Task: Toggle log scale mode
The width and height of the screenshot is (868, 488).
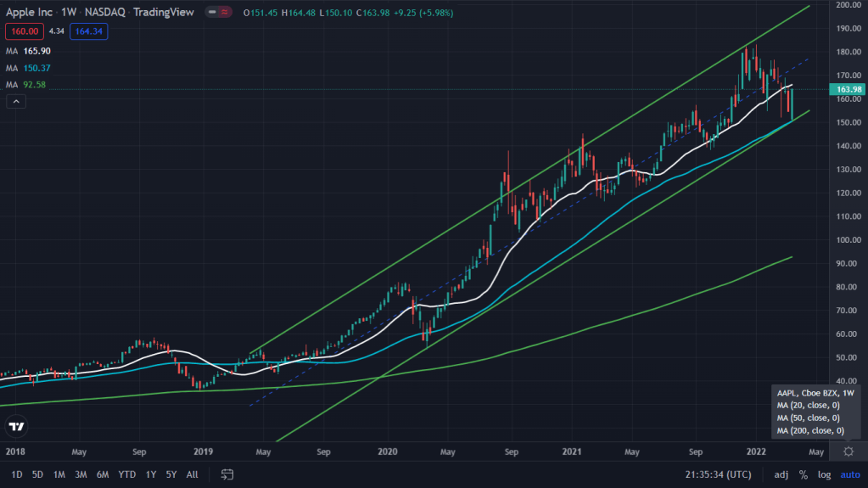Action: point(824,474)
